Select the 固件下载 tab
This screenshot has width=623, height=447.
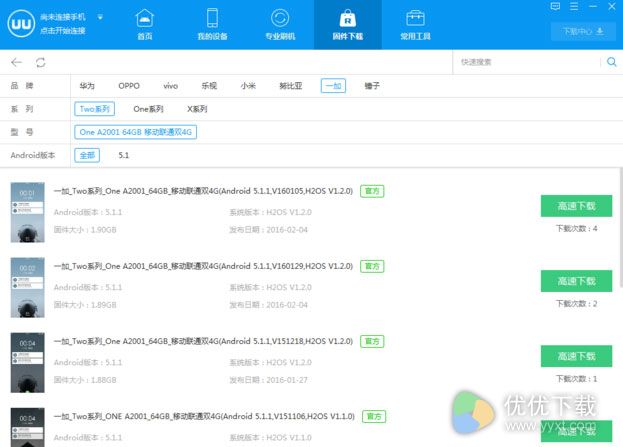coord(348,25)
